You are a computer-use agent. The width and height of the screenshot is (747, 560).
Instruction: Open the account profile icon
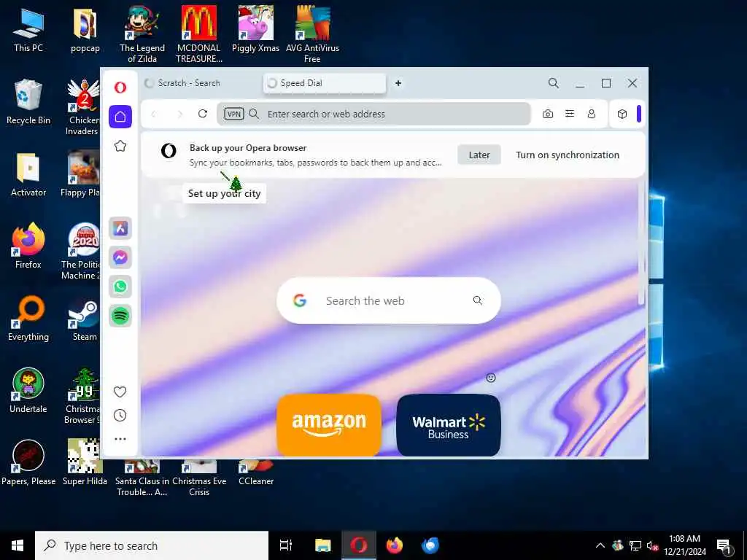click(x=591, y=114)
